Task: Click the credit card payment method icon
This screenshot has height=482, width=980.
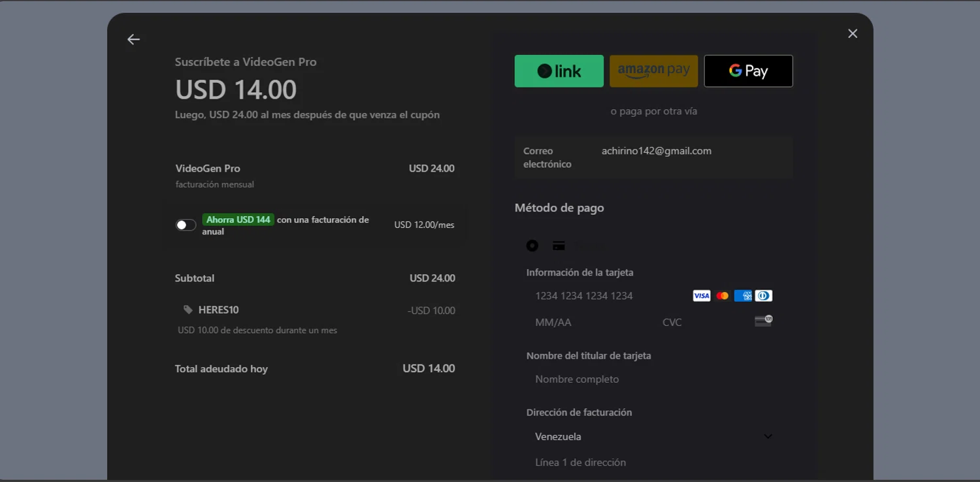Action: coord(559,246)
